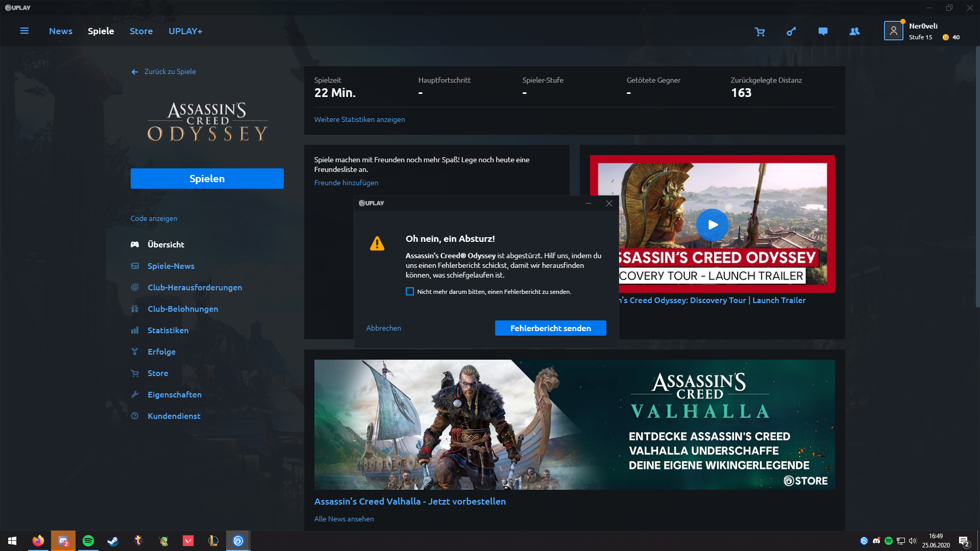Play the Discovery Tour launch trailer
The height and width of the screenshot is (551, 980).
tap(712, 224)
